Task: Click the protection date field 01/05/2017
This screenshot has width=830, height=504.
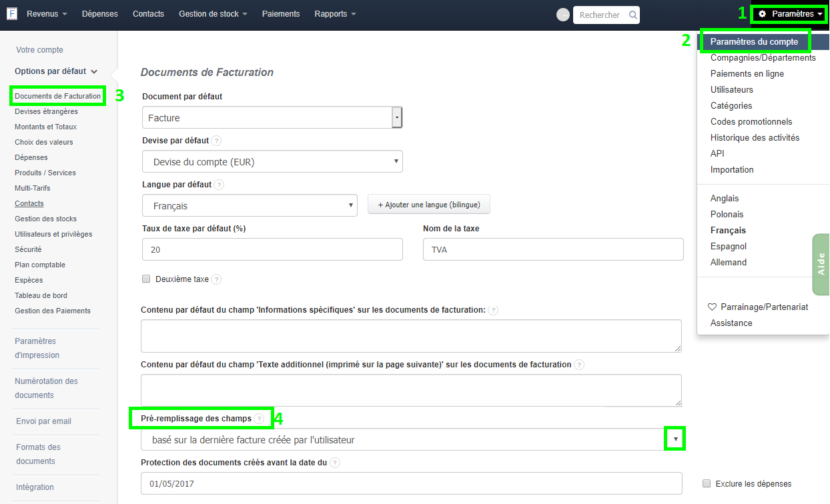Action: [412, 483]
